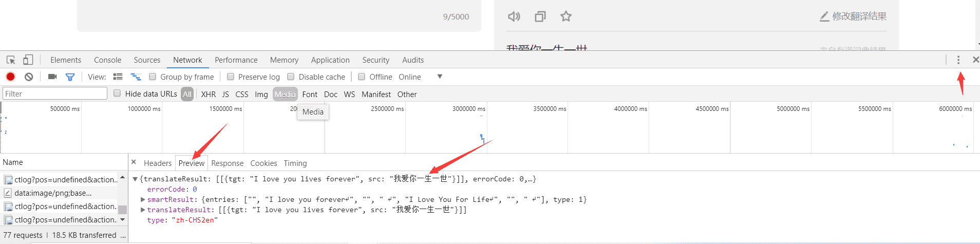Capture screenshots with the camera icon

coord(52,77)
